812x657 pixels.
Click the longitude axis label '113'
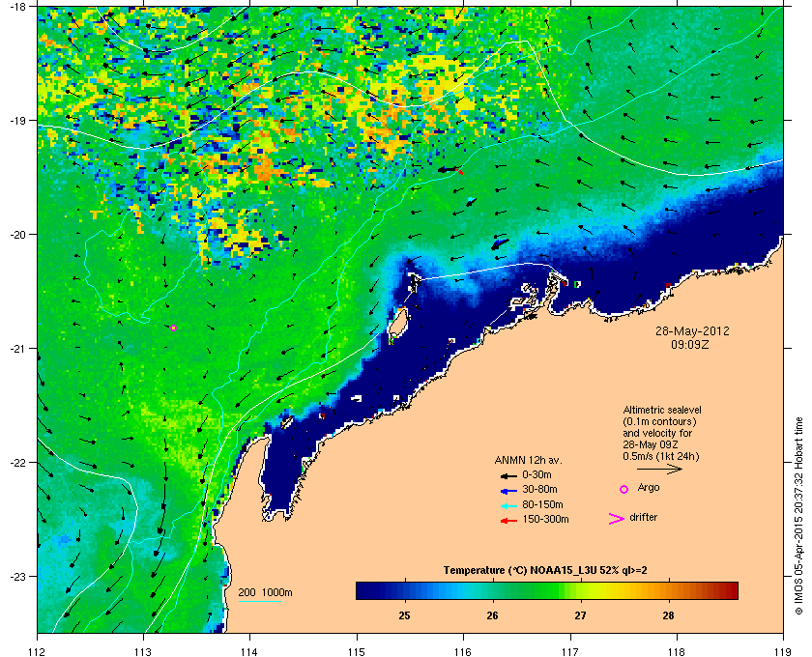click(143, 651)
